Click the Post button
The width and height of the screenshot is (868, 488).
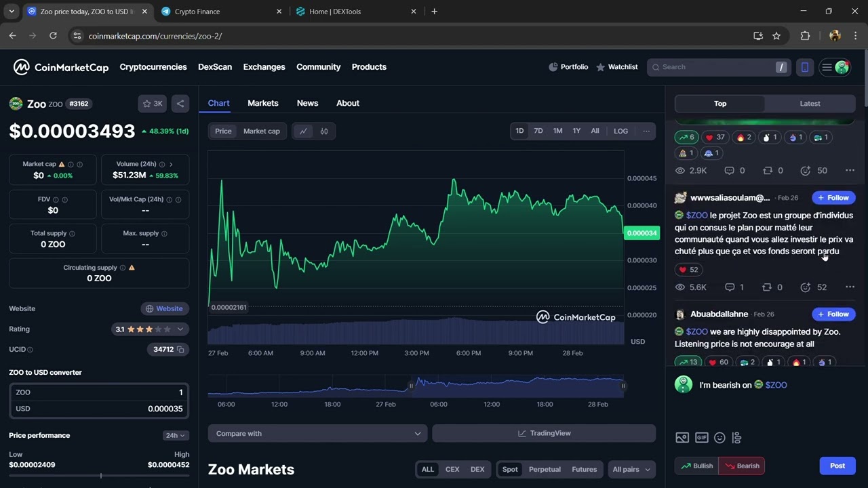click(x=837, y=466)
